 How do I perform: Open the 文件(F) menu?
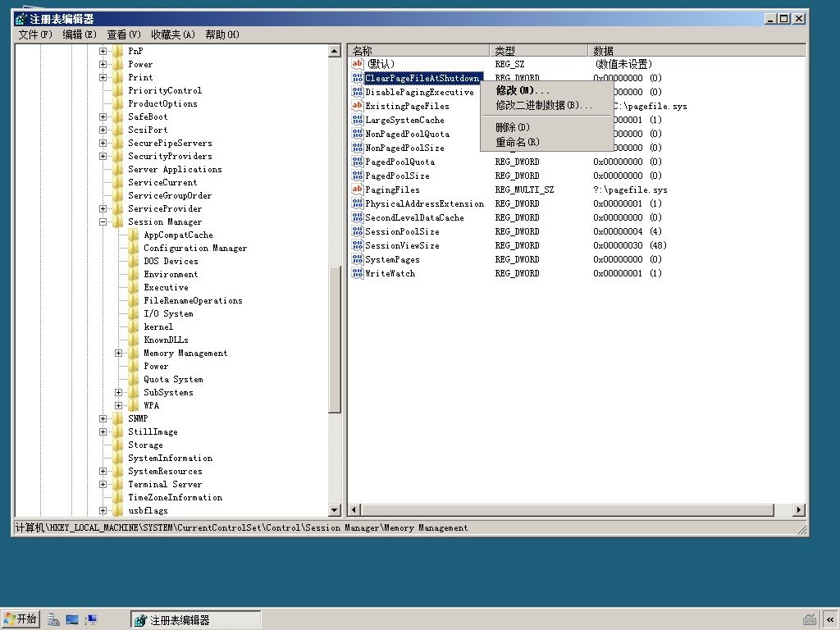(x=35, y=34)
